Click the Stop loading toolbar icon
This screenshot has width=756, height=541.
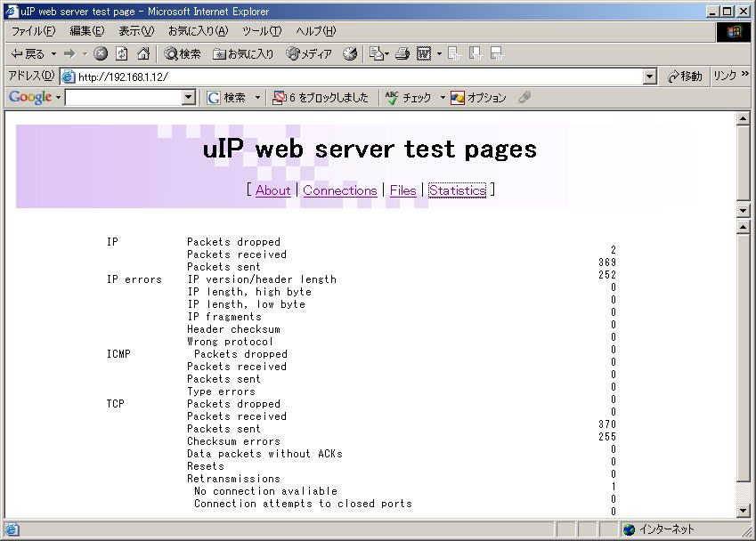(x=101, y=54)
